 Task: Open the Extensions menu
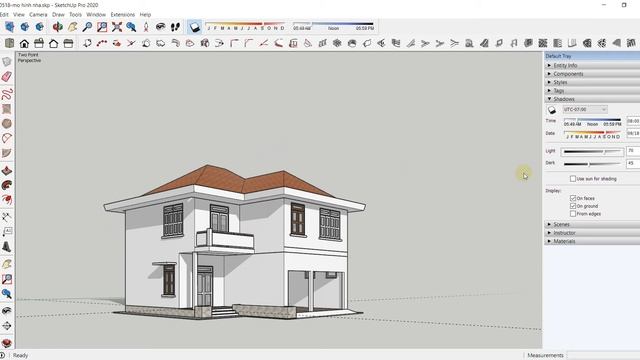click(122, 14)
